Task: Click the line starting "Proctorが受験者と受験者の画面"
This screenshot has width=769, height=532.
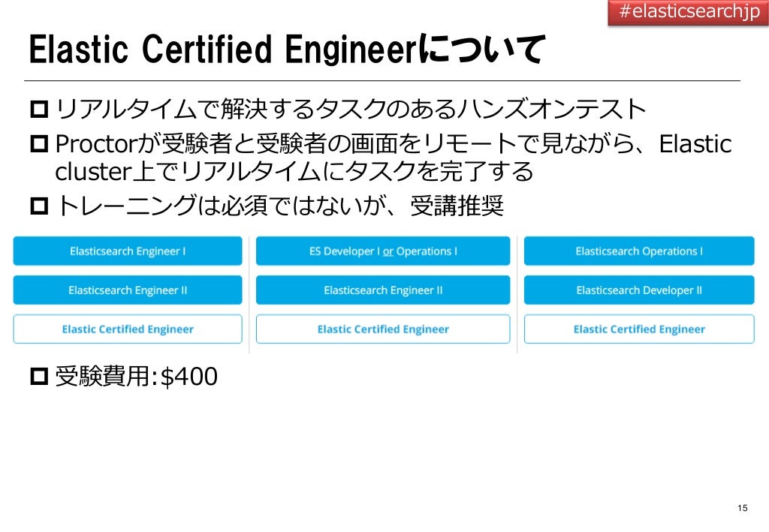Action: click(394, 144)
